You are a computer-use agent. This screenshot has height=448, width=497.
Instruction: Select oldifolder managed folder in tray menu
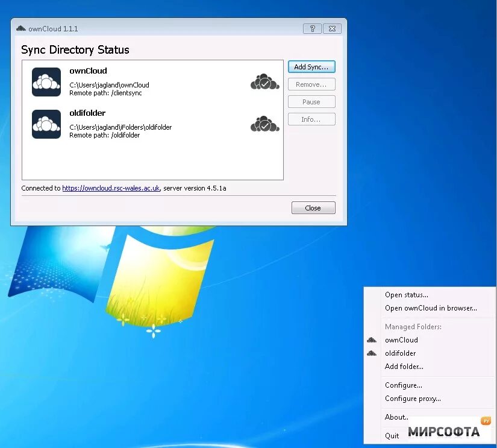click(401, 353)
